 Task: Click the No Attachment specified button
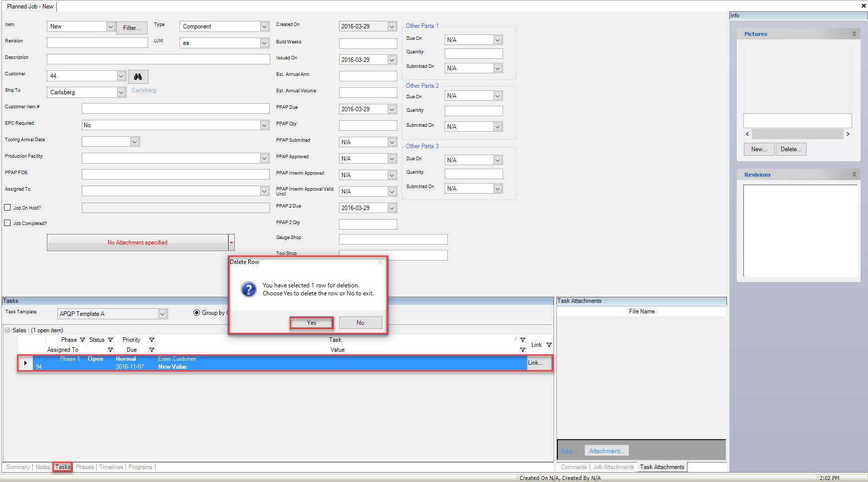[x=138, y=242]
